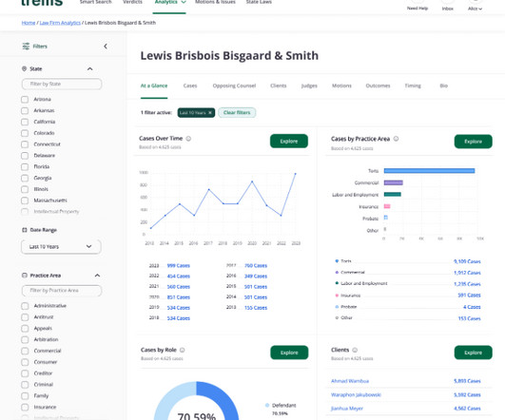Open the Jianhua Meyer client link
The width and height of the screenshot is (505, 420).
[x=347, y=409]
